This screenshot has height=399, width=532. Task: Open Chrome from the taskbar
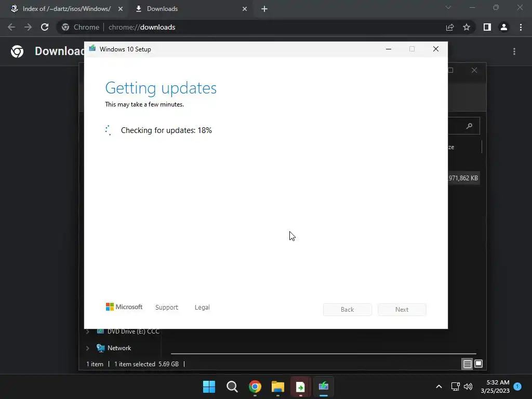pyautogui.click(x=255, y=387)
